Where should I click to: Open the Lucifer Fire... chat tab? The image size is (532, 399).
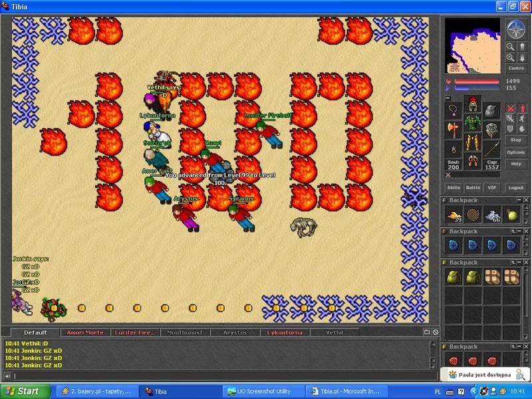coord(135,332)
